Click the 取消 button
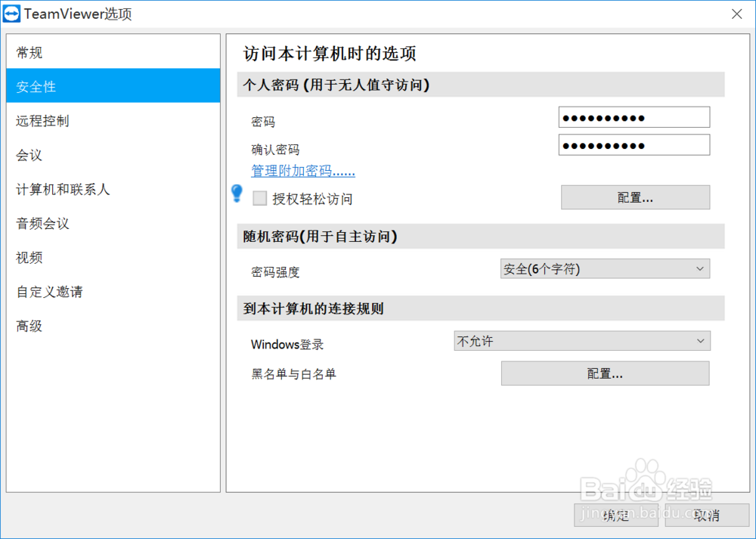The height and width of the screenshot is (539, 756). pos(707,516)
